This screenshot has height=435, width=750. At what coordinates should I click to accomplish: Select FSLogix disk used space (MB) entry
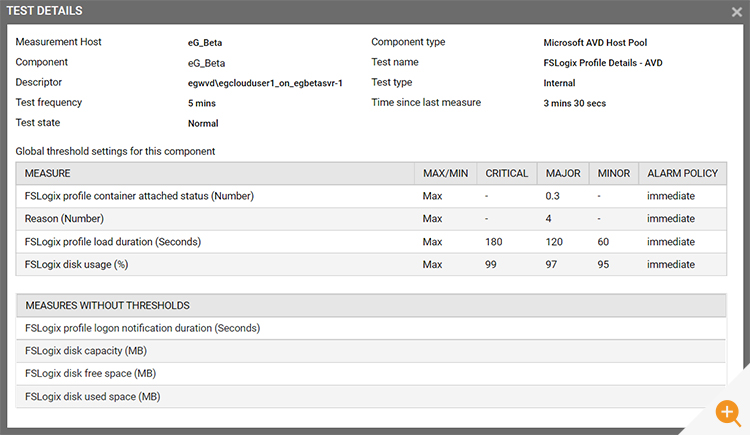click(371, 397)
